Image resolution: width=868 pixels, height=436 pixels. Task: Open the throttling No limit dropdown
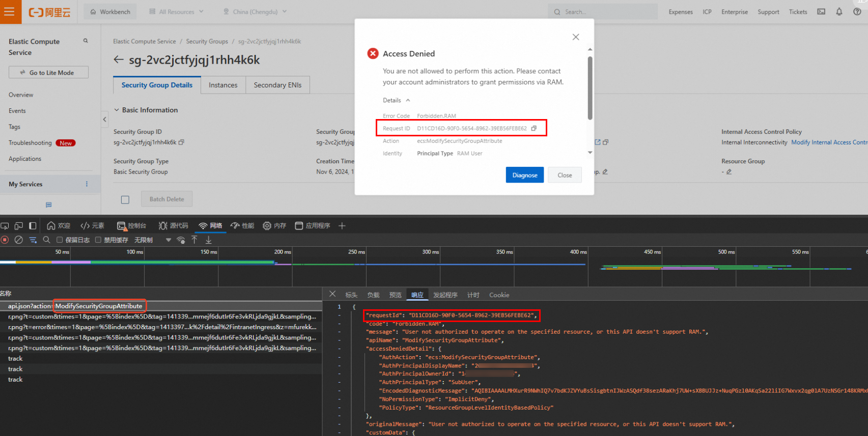click(153, 240)
